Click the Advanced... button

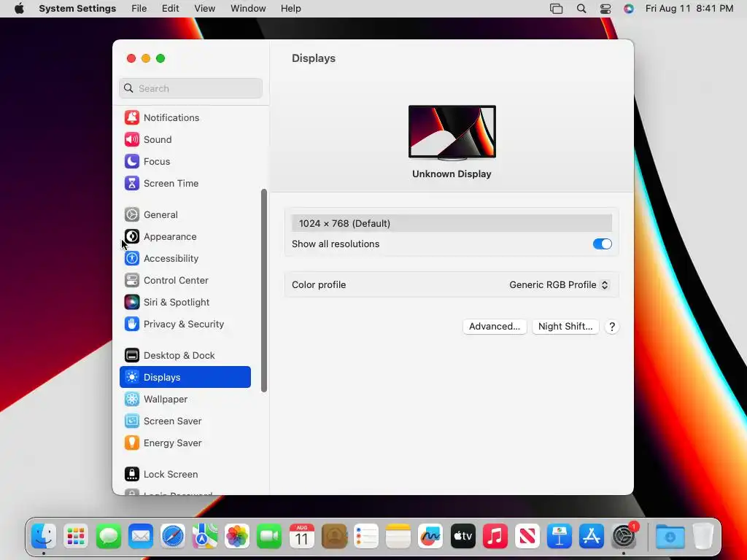point(495,327)
